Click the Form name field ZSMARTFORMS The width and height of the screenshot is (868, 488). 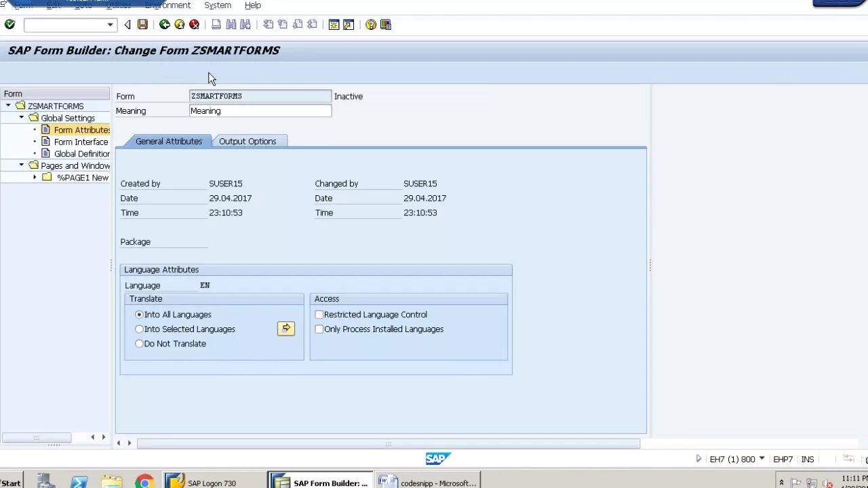(260, 96)
